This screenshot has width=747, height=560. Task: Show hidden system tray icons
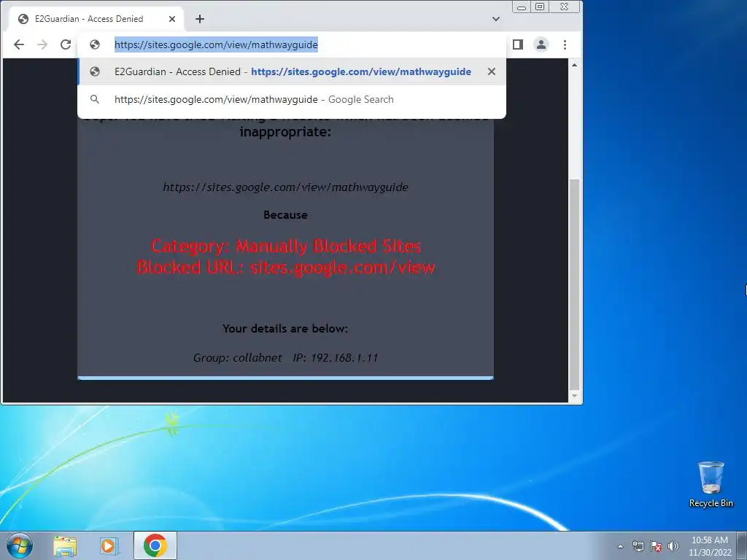tap(620, 546)
